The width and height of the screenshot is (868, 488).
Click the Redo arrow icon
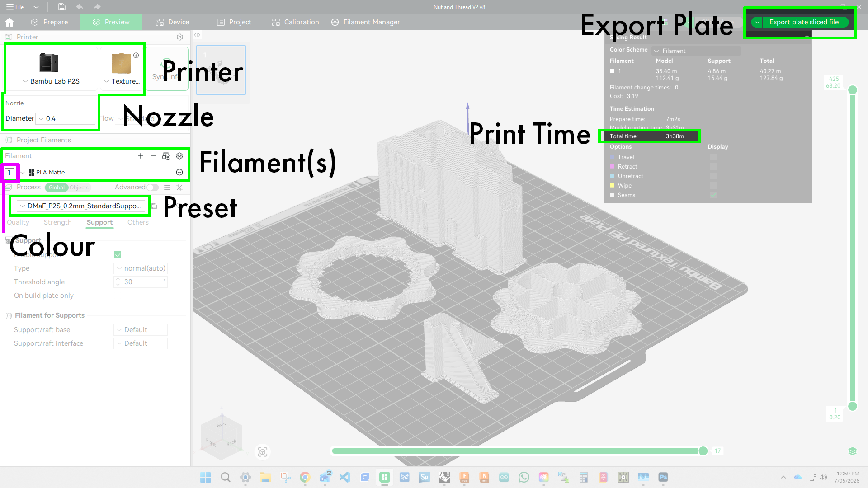(x=97, y=7)
